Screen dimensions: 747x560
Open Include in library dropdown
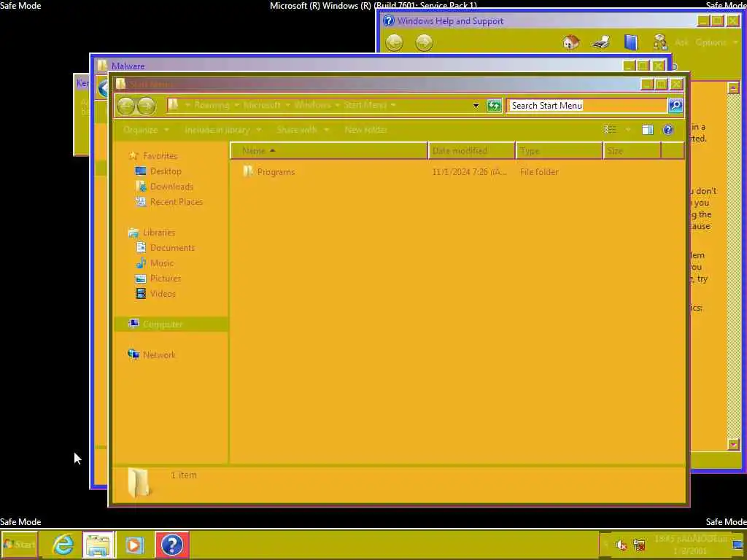tap(222, 130)
